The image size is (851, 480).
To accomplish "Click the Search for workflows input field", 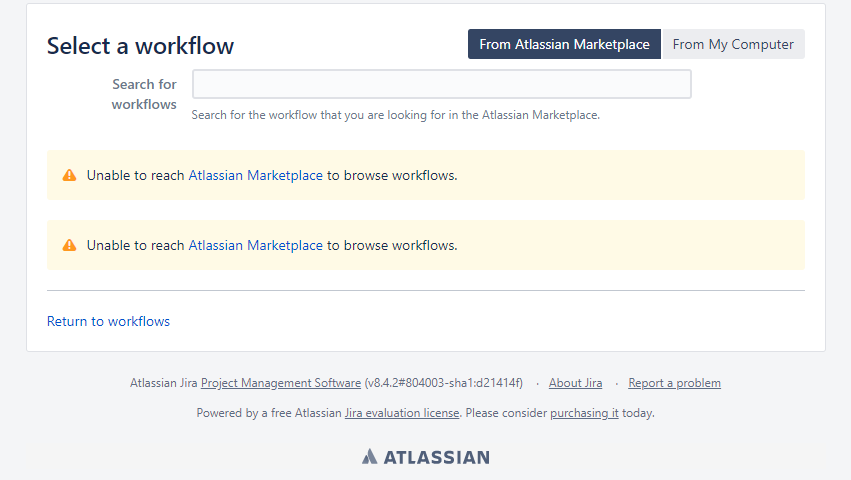I will tap(442, 84).
